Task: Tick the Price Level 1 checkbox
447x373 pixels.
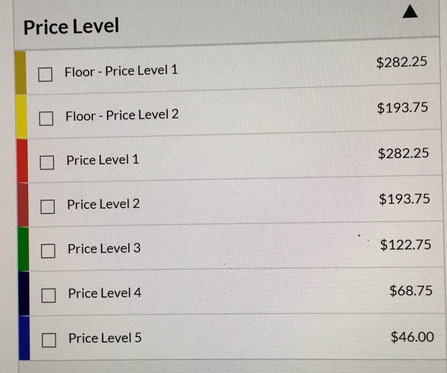Action: [47, 163]
